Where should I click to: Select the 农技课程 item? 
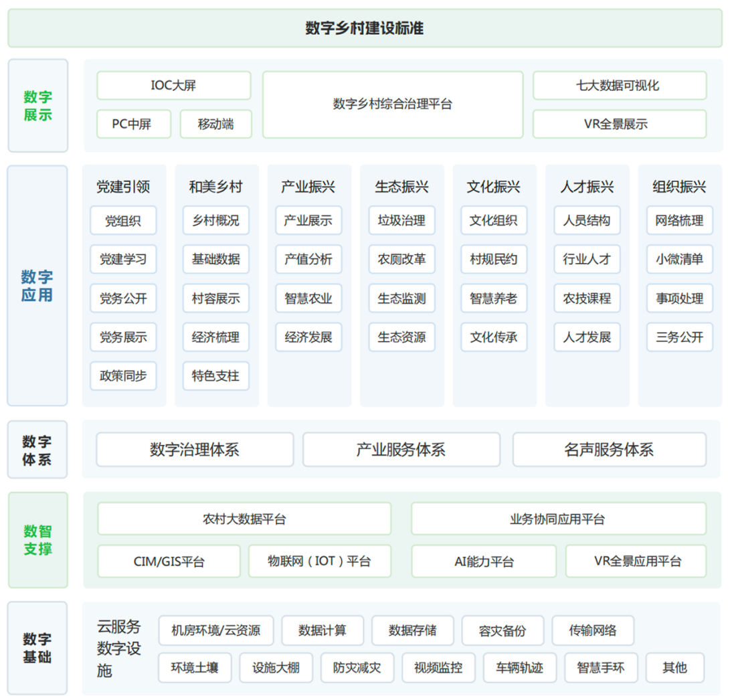587,298
